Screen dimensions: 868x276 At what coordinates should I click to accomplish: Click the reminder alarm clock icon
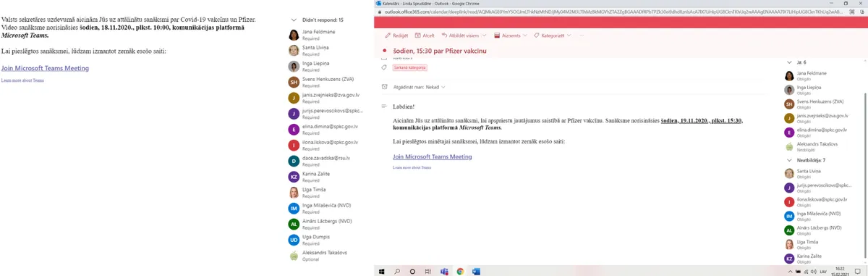[386, 87]
